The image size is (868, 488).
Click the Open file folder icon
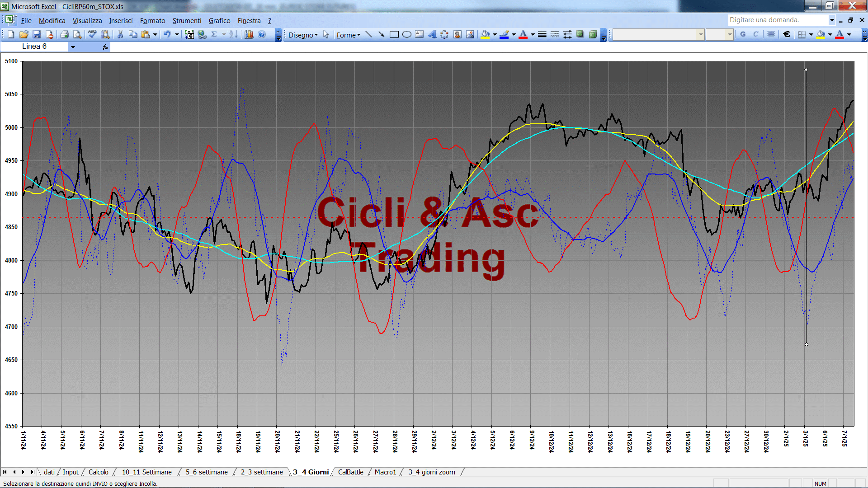click(x=24, y=35)
